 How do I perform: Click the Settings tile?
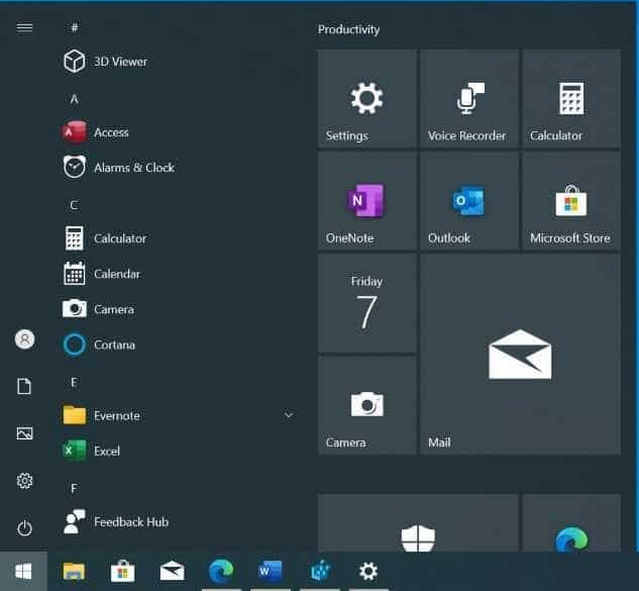(367, 99)
